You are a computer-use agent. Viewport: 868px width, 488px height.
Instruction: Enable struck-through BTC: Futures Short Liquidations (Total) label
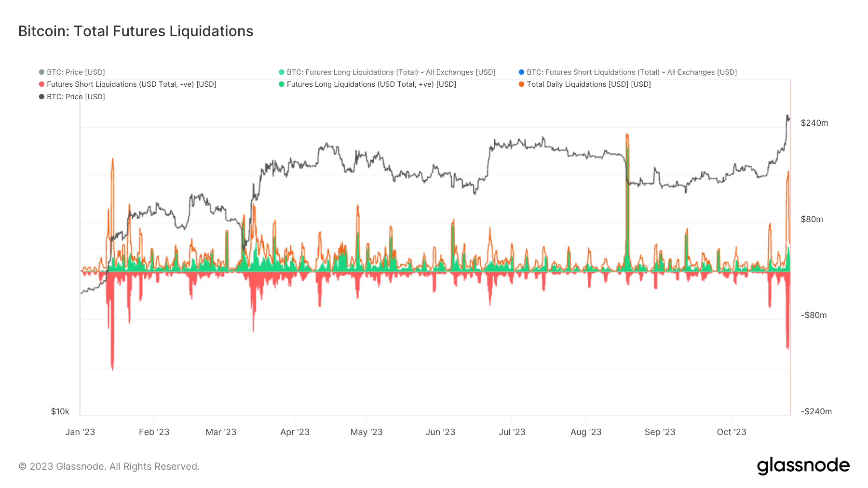point(632,72)
